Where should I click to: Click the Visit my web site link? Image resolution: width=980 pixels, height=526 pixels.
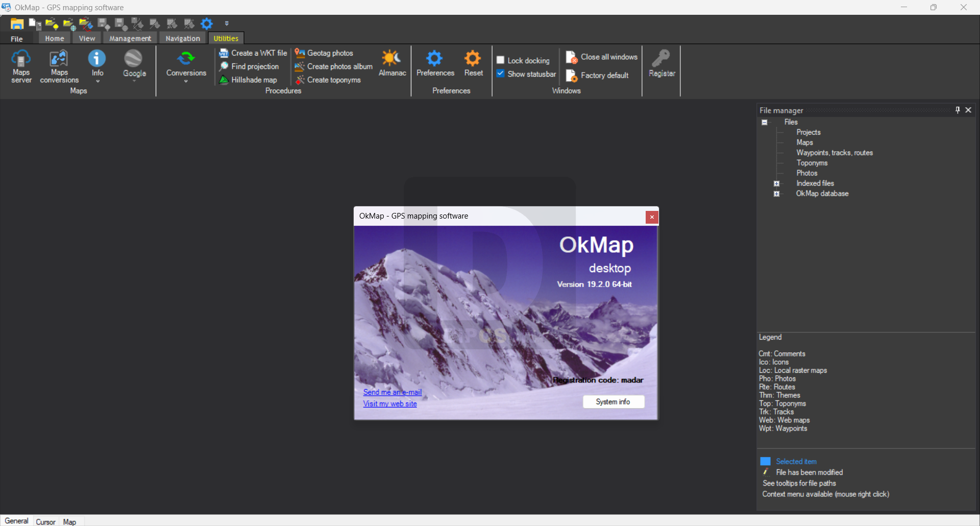pos(390,403)
